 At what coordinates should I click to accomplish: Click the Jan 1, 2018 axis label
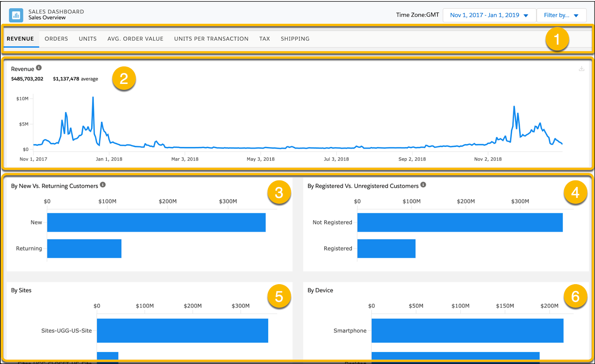109,159
